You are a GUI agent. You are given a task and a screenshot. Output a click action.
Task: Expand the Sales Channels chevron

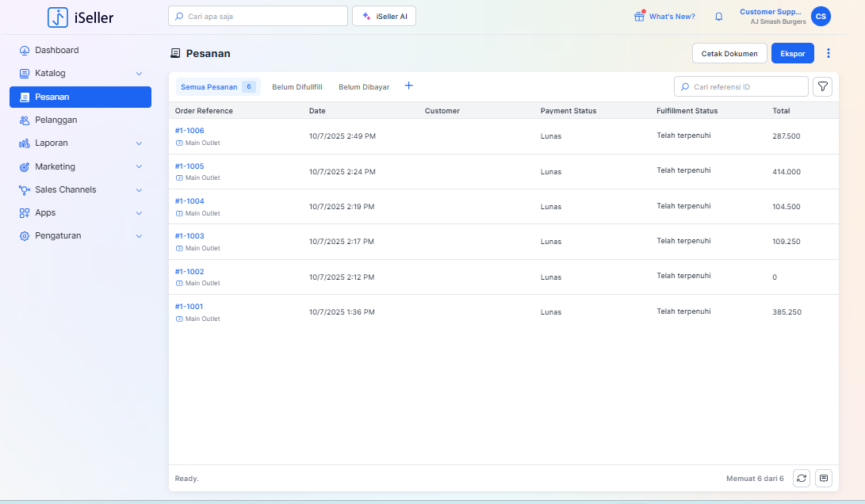(139, 190)
